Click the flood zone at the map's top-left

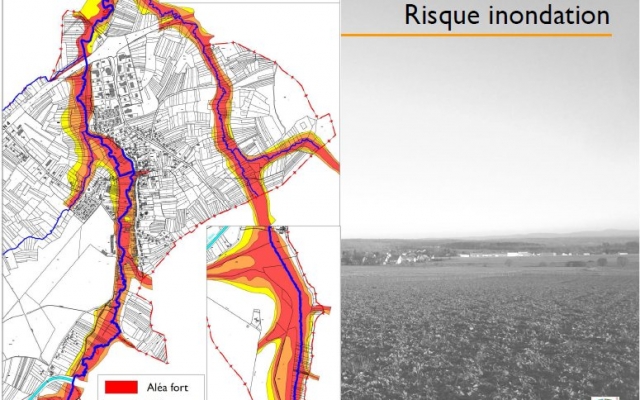(88, 28)
